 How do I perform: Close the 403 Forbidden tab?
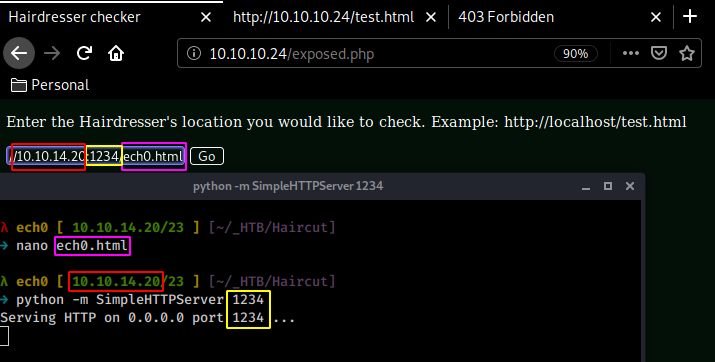point(656,17)
